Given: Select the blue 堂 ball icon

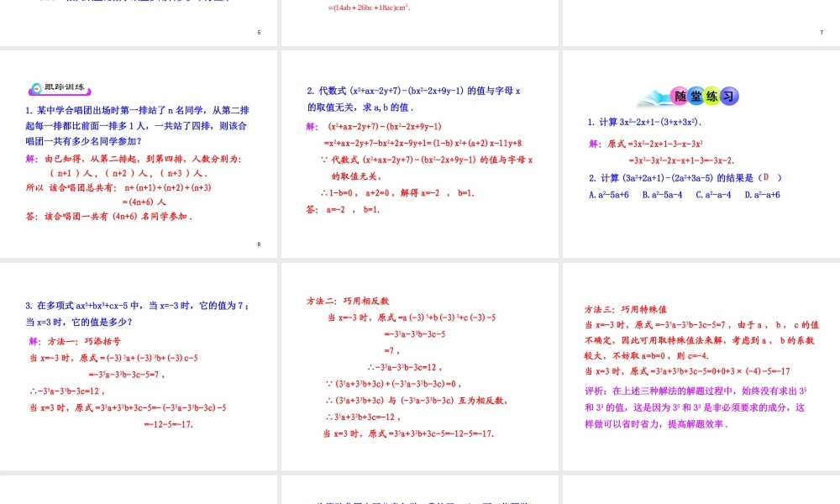Looking at the screenshot, I should (x=696, y=95).
